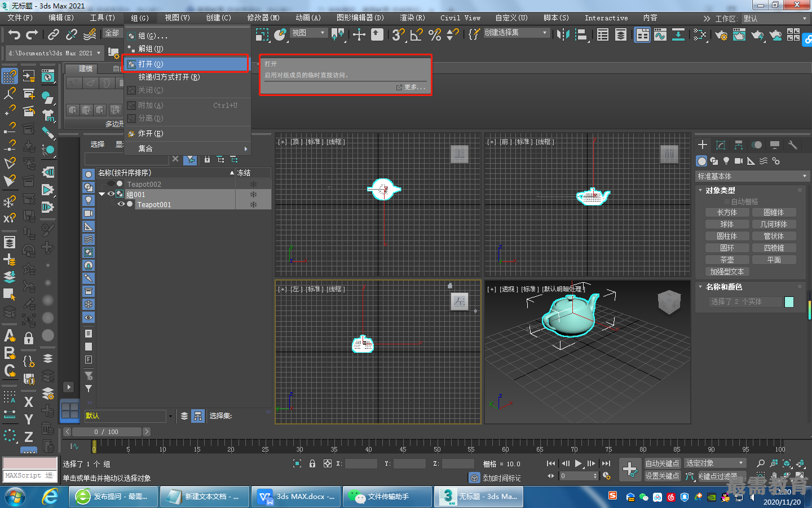
Task: Open the 修改器(M) menu
Action: coord(263,18)
